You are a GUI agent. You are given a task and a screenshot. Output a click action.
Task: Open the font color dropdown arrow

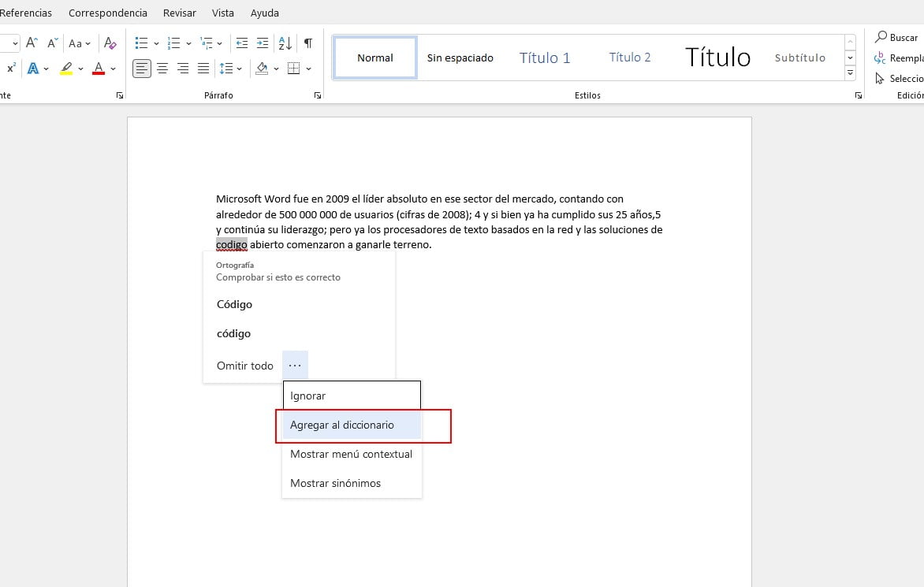pos(113,69)
